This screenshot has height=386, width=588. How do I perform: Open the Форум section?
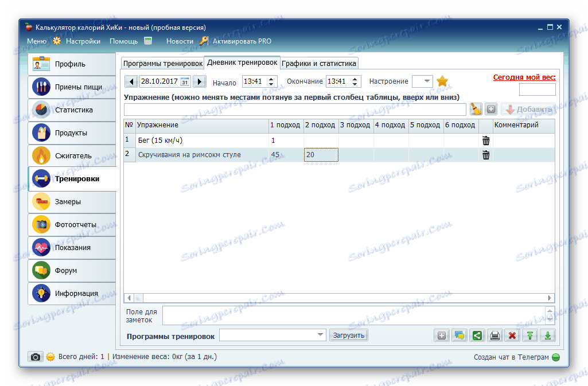coord(72,270)
